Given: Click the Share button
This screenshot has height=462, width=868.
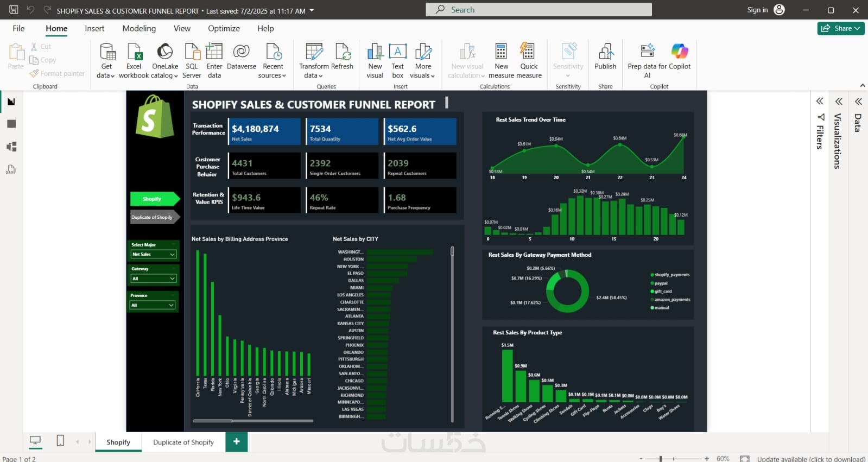Looking at the screenshot, I should [841, 28].
